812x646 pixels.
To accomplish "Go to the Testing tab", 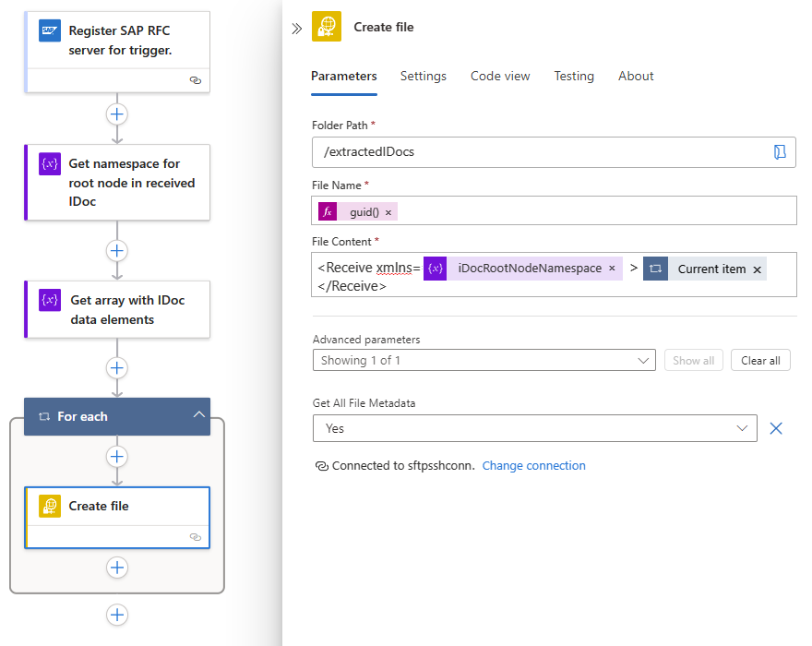I will click(x=574, y=77).
